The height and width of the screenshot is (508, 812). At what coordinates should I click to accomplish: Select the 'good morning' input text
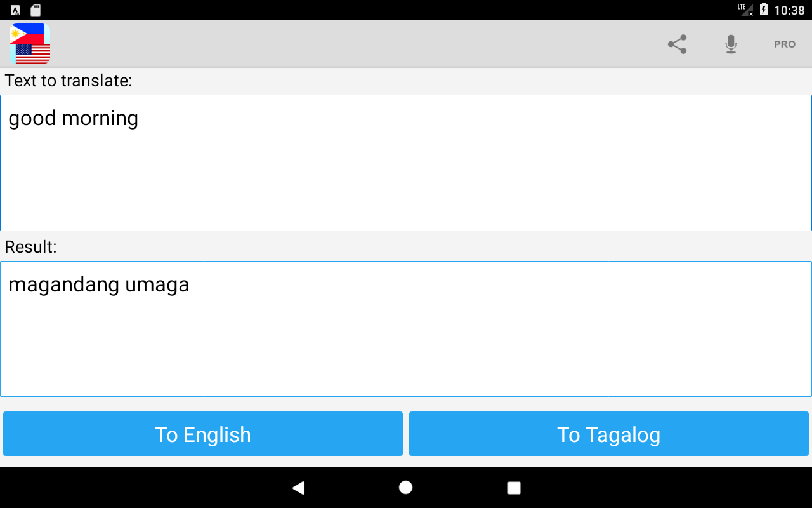coord(73,118)
